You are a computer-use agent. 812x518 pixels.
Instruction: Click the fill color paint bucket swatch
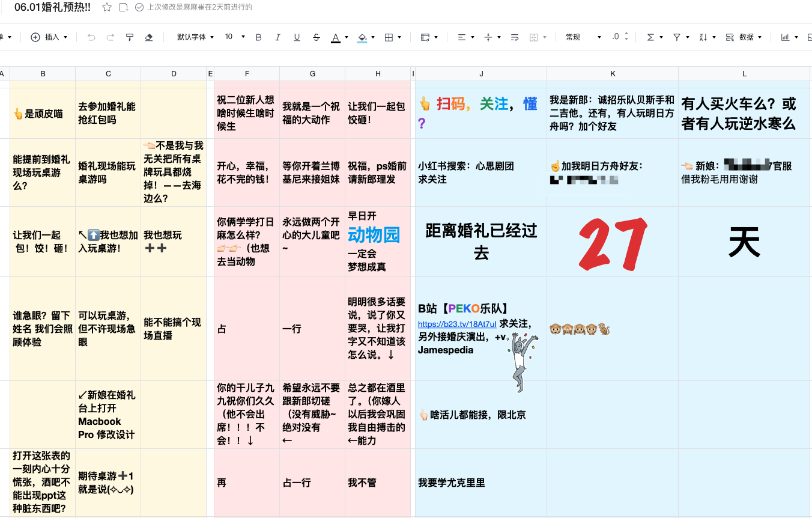pyautogui.click(x=362, y=37)
